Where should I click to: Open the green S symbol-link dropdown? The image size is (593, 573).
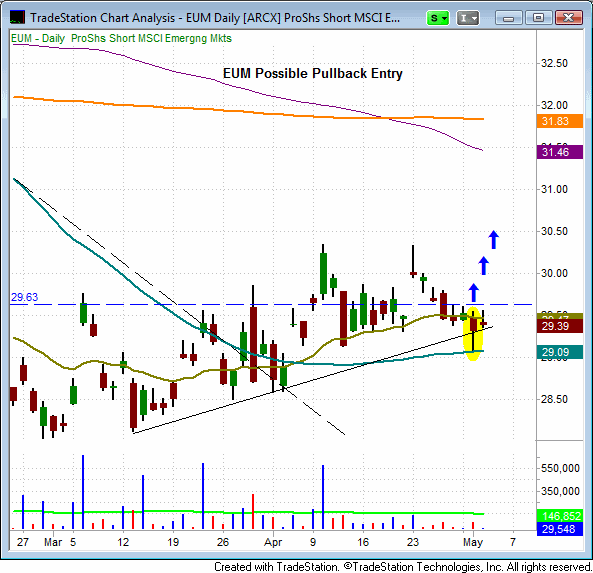438,18
